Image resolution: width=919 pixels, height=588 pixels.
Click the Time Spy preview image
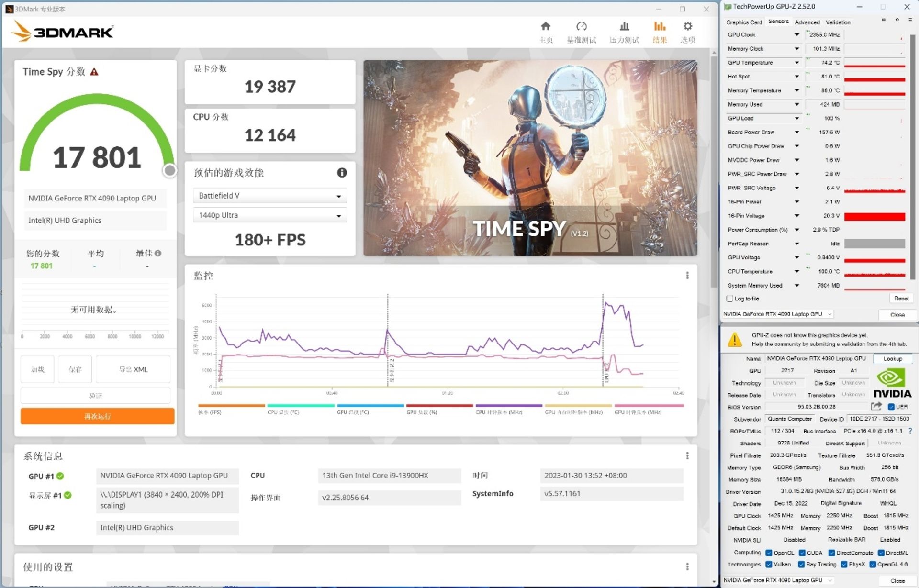(x=530, y=158)
